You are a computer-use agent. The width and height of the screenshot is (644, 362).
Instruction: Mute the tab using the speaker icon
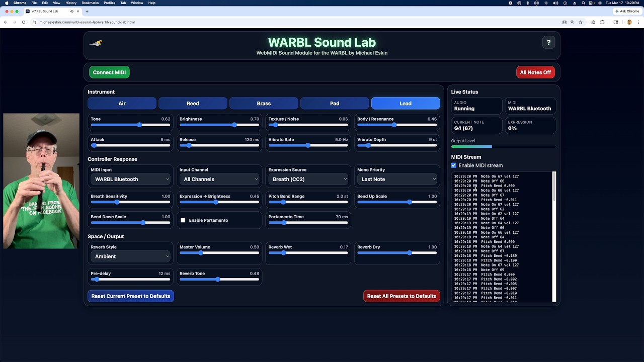click(x=72, y=11)
